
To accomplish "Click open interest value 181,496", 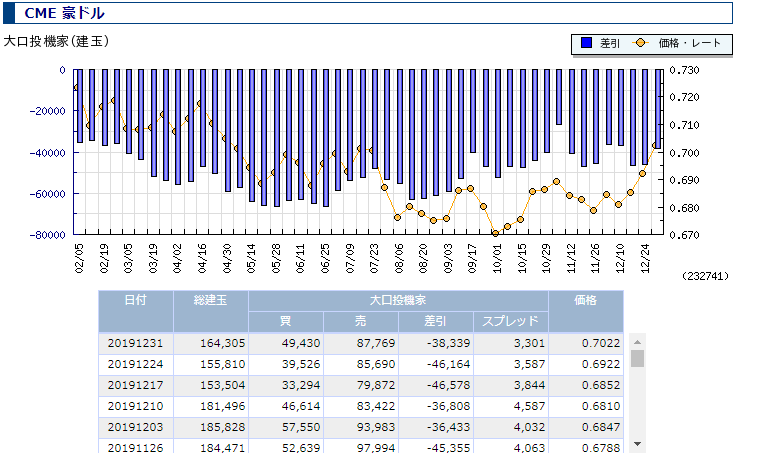I will tap(222, 406).
